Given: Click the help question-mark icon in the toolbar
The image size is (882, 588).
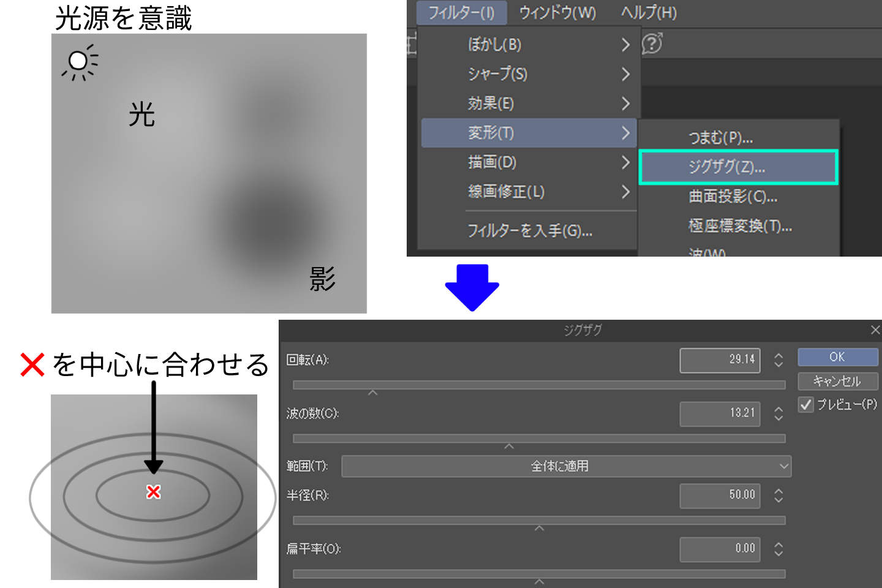Looking at the screenshot, I should click(651, 43).
